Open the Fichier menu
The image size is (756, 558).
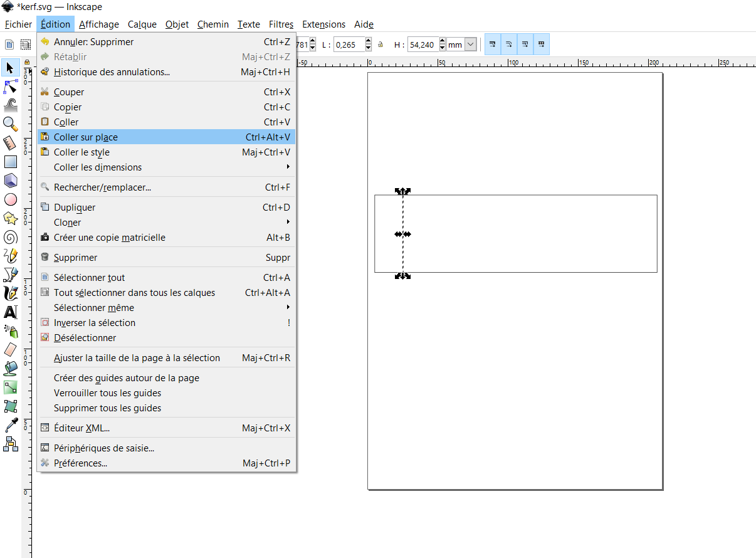pos(18,24)
